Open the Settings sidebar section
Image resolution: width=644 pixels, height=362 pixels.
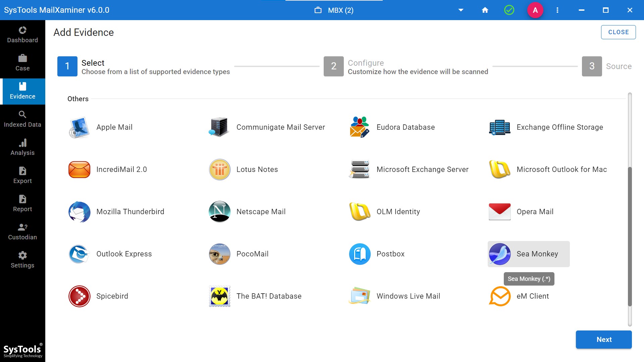pyautogui.click(x=22, y=260)
